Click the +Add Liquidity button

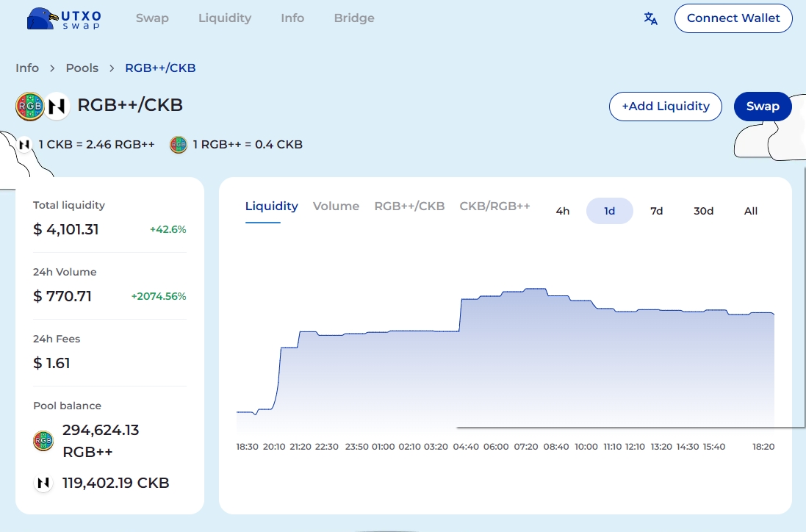[x=666, y=107]
